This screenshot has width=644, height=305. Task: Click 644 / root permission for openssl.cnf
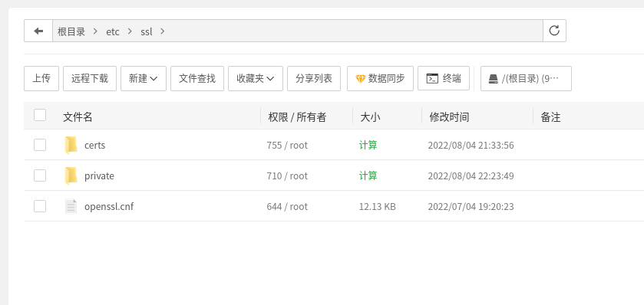pyautogui.click(x=287, y=206)
